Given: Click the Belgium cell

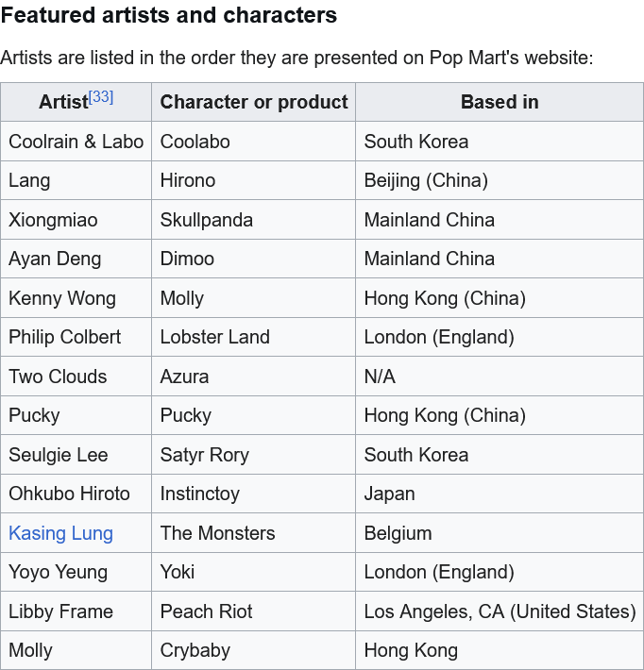Looking at the screenshot, I should click(398, 533).
